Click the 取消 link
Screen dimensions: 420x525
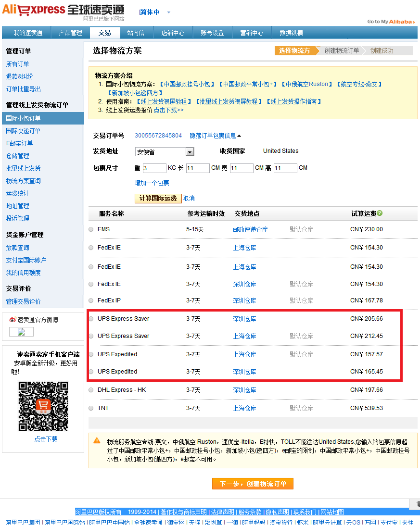pyautogui.click(x=189, y=198)
